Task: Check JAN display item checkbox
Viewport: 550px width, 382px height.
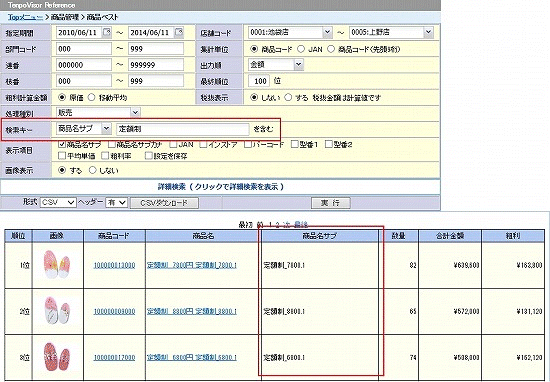Action: point(173,144)
